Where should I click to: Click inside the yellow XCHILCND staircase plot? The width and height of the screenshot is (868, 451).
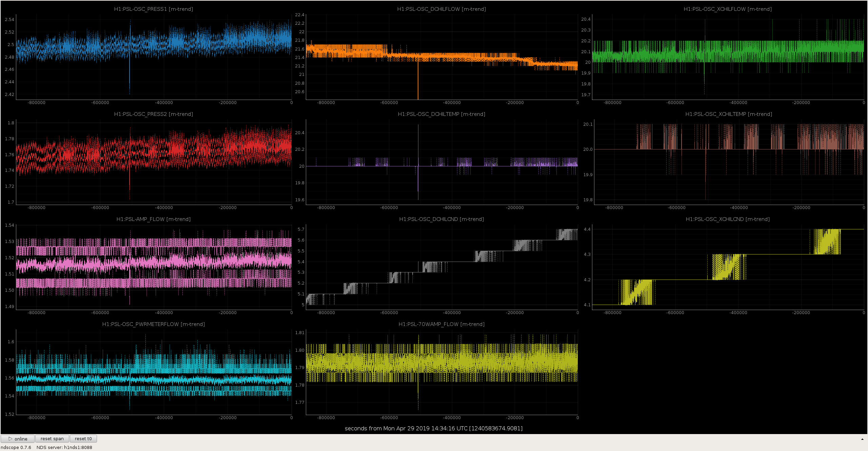tap(728, 267)
